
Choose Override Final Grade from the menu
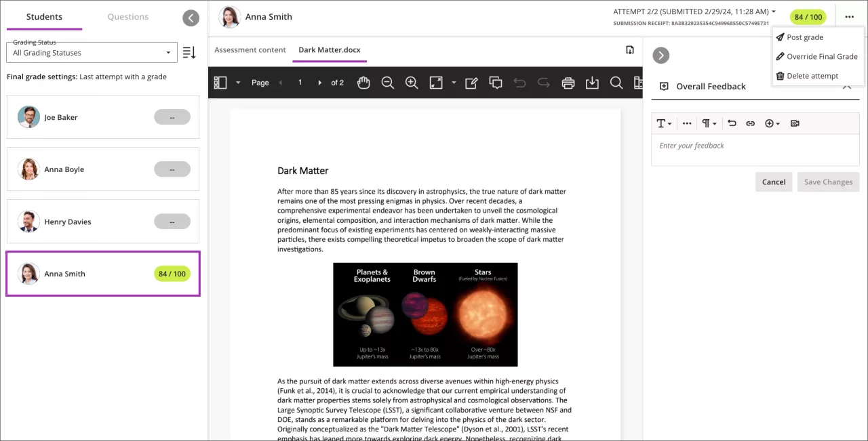821,57
